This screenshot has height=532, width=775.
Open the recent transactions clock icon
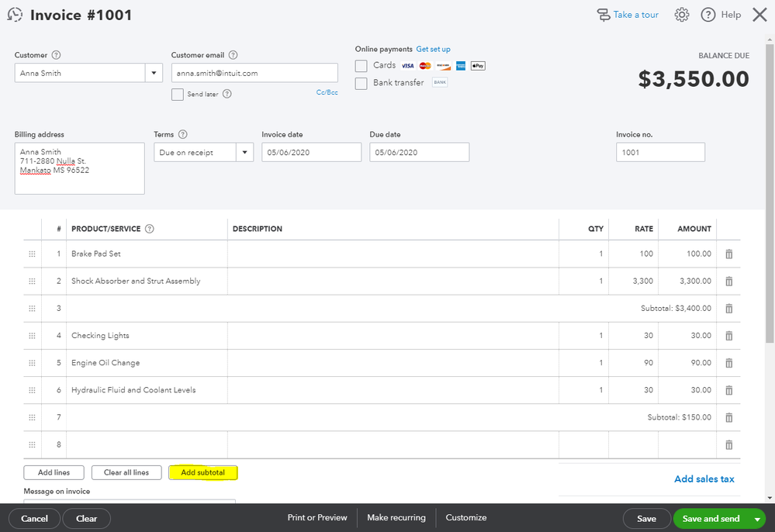[15, 14]
